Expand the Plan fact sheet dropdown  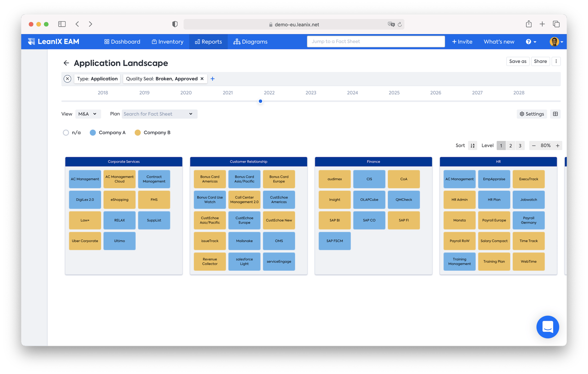click(x=159, y=114)
